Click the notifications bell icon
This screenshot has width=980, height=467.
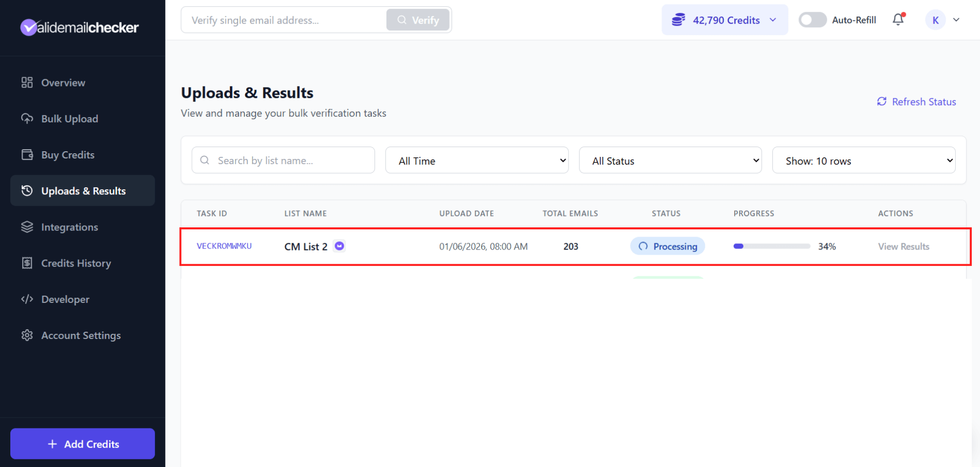(x=898, y=20)
